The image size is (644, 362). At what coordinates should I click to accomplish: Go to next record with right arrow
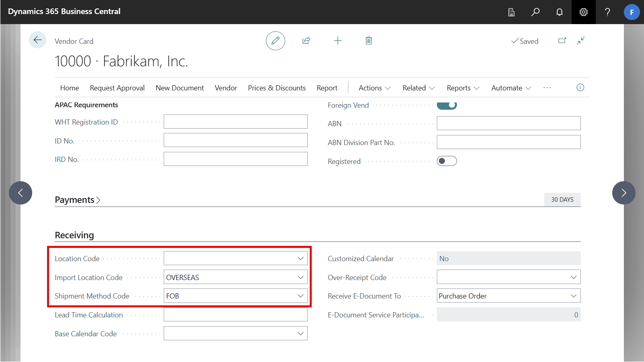(x=623, y=193)
